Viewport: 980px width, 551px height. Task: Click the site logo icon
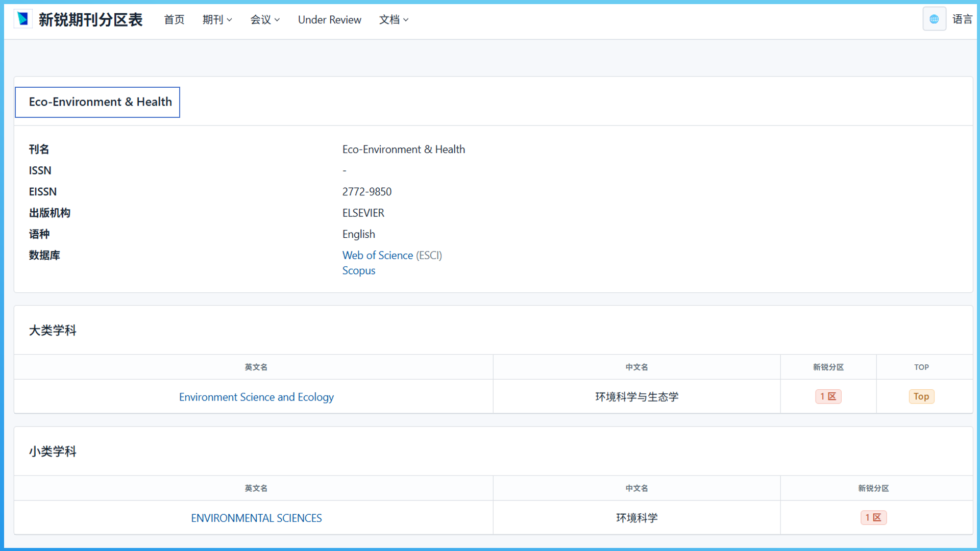[23, 19]
